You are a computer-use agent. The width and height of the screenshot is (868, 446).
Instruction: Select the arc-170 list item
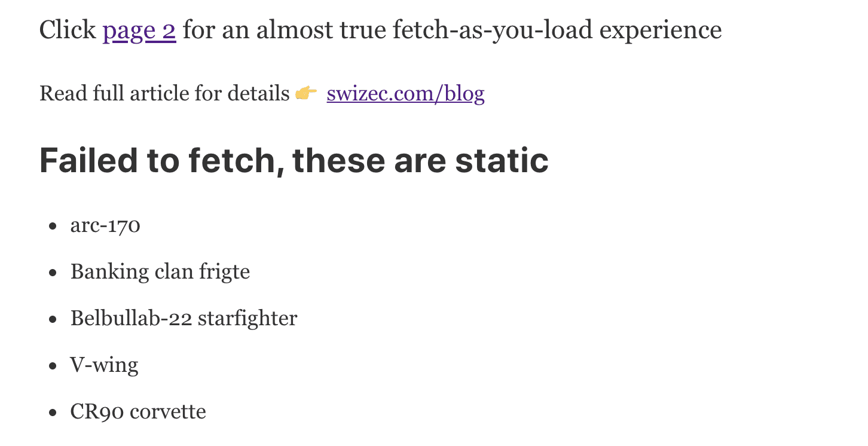pyautogui.click(x=105, y=225)
